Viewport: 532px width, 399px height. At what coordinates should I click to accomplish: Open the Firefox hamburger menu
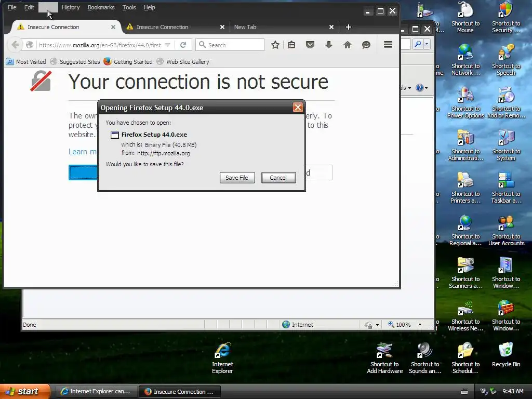pos(388,45)
